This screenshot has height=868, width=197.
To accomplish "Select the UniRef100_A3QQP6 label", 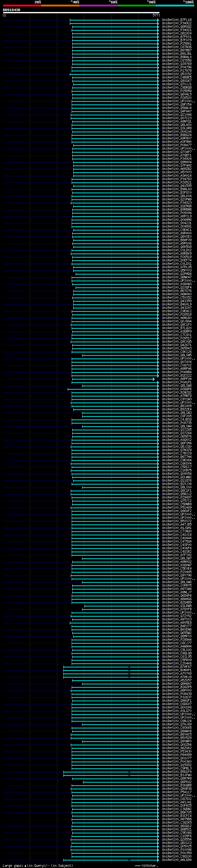I will [x=176, y=389].
